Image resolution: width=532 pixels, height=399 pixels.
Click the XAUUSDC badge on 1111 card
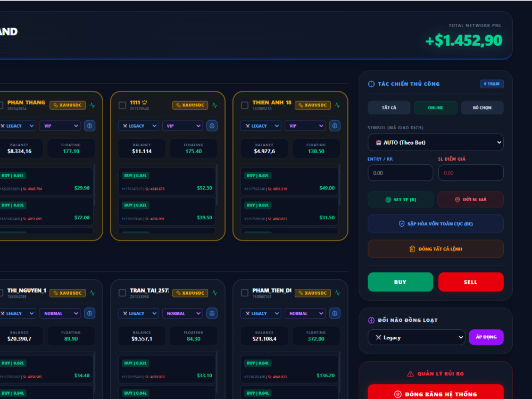(x=190, y=105)
